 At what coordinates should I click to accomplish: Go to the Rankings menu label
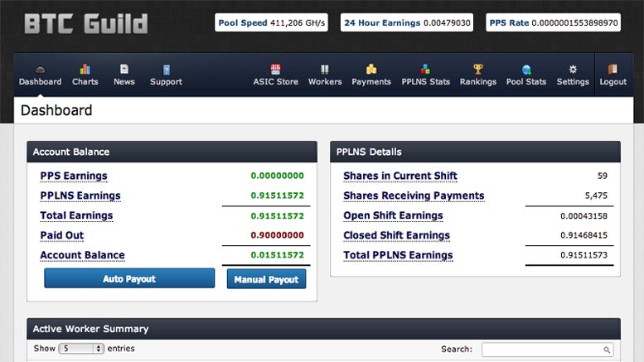coord(478,82)
